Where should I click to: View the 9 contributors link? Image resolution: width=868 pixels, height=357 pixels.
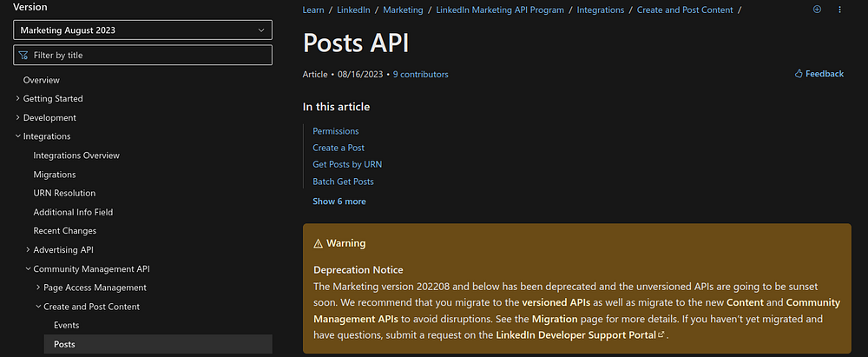[x=421, y=75]
